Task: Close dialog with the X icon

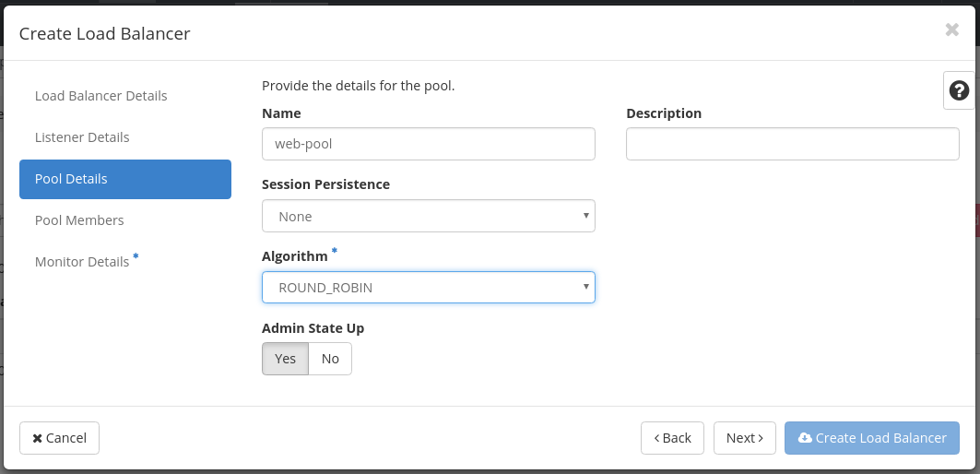Action: tap(951, 30)
